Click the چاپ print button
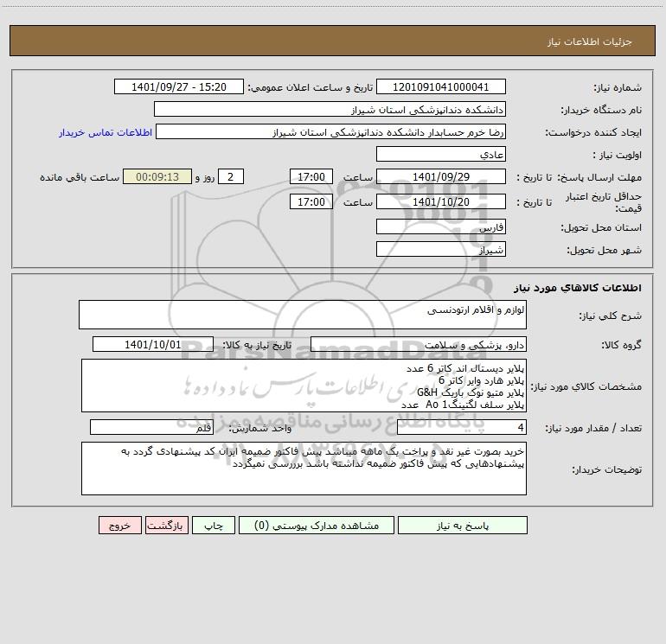This screenshot has height=644, width=666. [214, 525]
